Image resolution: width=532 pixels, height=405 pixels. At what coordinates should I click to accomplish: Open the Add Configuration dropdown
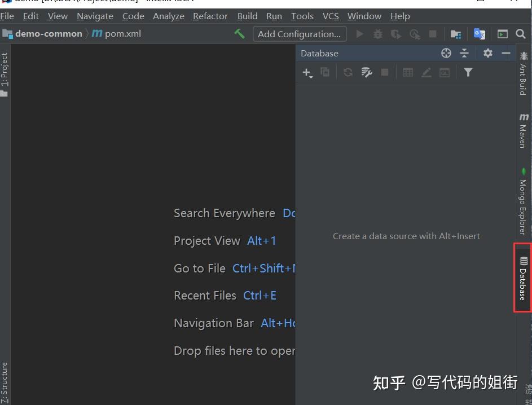pos(299,34)
